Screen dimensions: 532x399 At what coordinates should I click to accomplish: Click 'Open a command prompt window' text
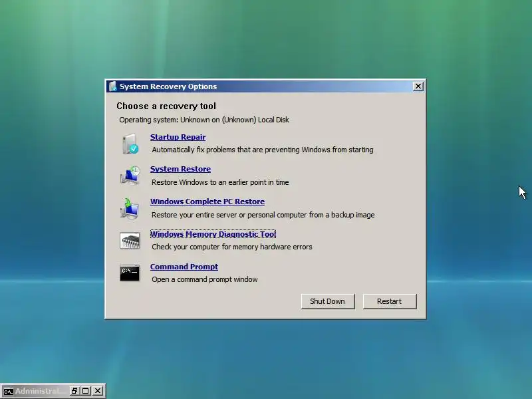205,279
